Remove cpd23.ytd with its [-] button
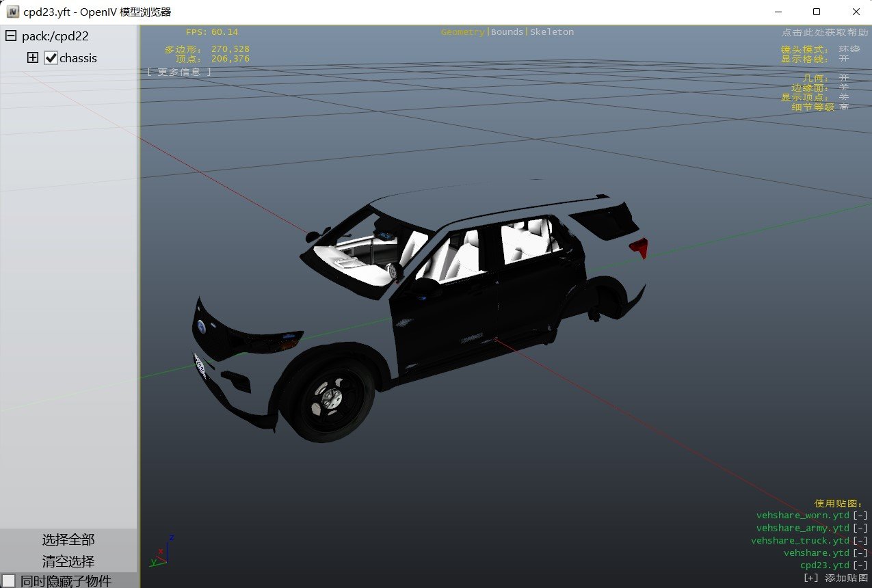Screen dimensions: 872x588 point(860,565)
